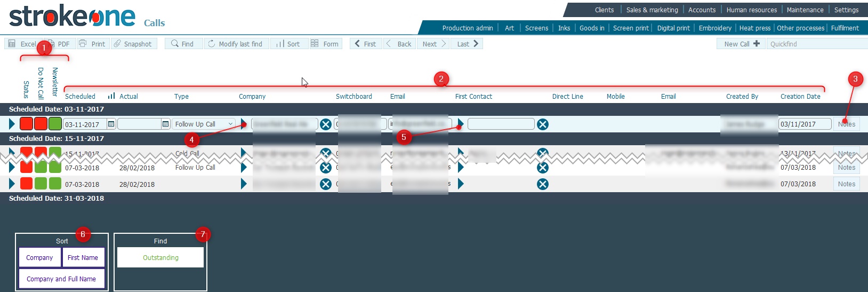Open the Follow Up Call type dropdown

click(230, 124)
